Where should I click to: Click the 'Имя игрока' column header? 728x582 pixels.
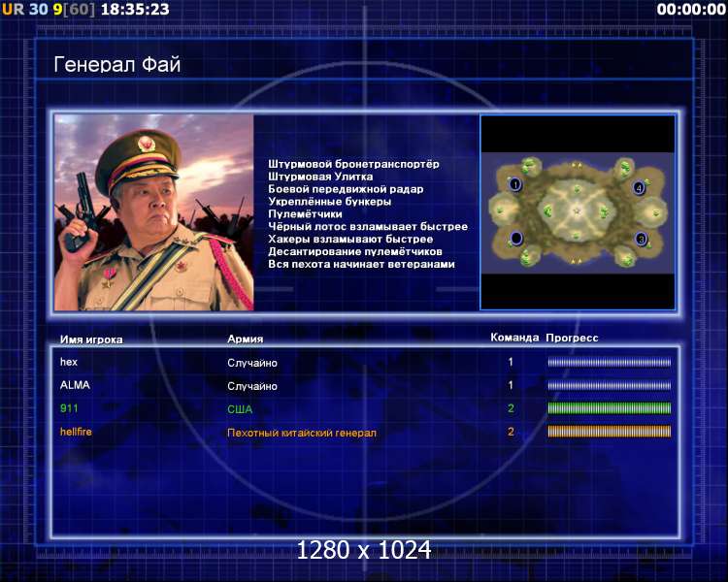[91, 339]
